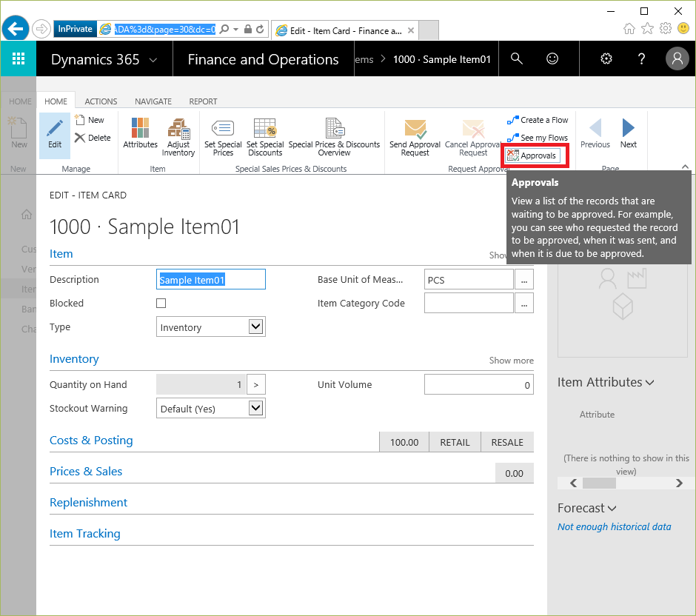Expand the Prices & Sales section
The image size is (696, 616).
(86, 472)
